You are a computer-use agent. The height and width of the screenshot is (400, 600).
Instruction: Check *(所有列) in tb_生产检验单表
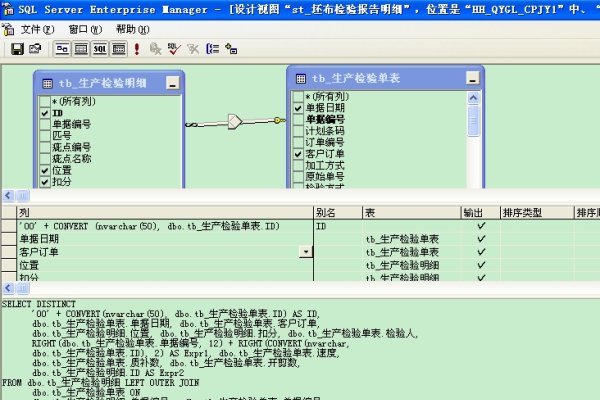[298, 97]
